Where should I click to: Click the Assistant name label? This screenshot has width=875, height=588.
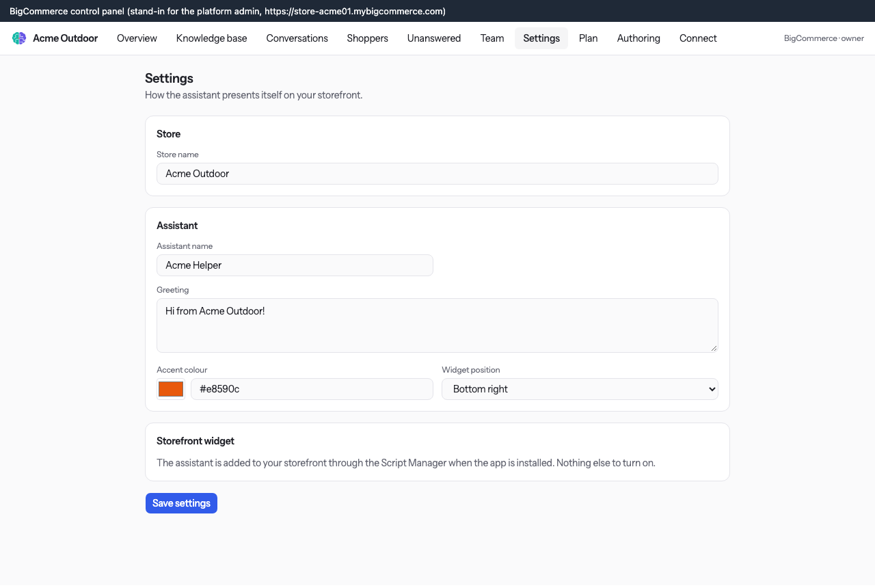tap(185, 246)
